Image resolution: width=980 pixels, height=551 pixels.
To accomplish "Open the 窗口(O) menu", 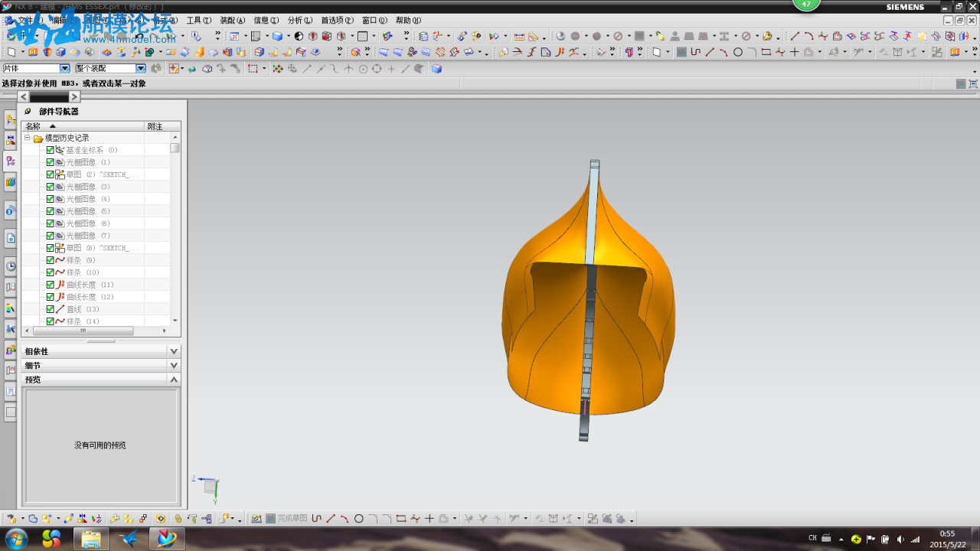I will coord(374,21).
